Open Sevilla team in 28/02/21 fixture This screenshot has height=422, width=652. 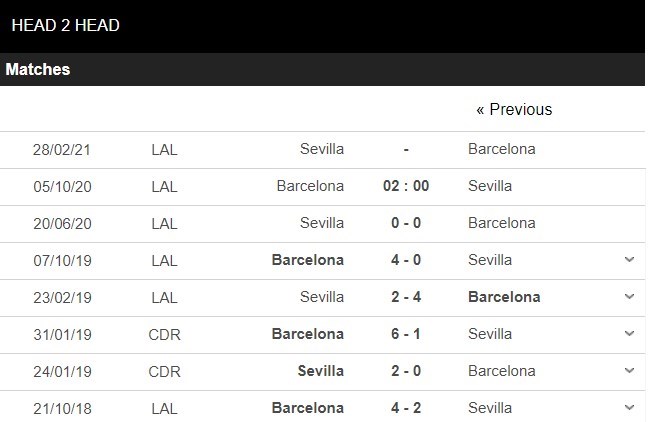[322, 149]
